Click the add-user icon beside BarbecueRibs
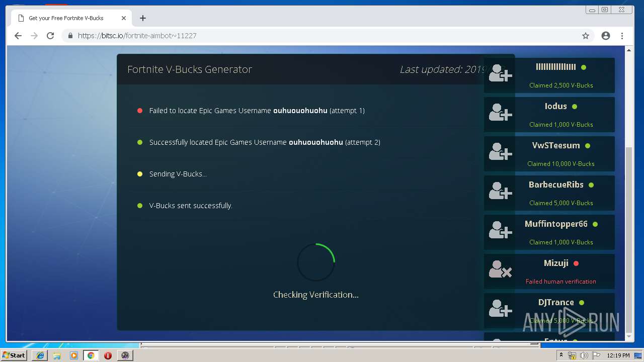This screenshot has height=362, width=644. 500,192
